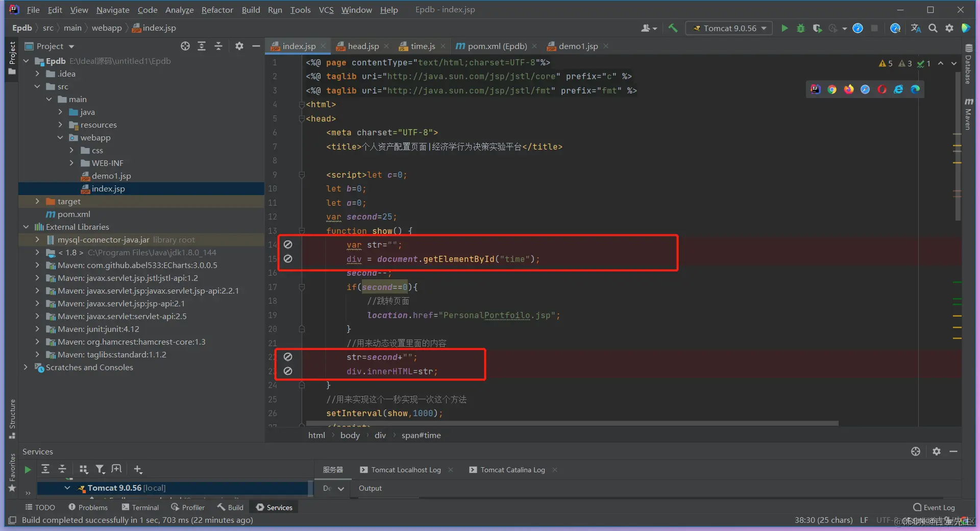Select demo1.jsp in the Project tree
Screen dimensions: 980x531
click(111, 176)
